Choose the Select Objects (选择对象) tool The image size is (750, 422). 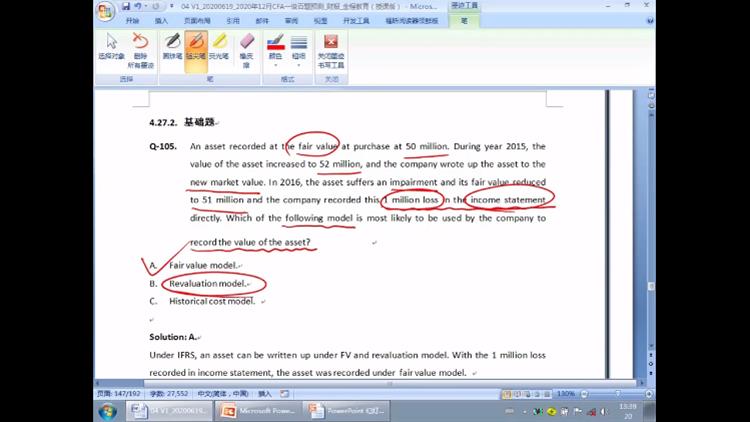coord(111,47)
